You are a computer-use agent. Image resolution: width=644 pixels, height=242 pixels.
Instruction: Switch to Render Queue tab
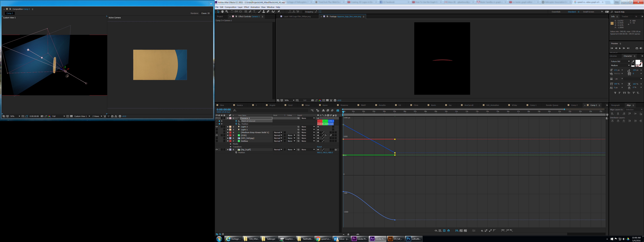tap(552, 105)
